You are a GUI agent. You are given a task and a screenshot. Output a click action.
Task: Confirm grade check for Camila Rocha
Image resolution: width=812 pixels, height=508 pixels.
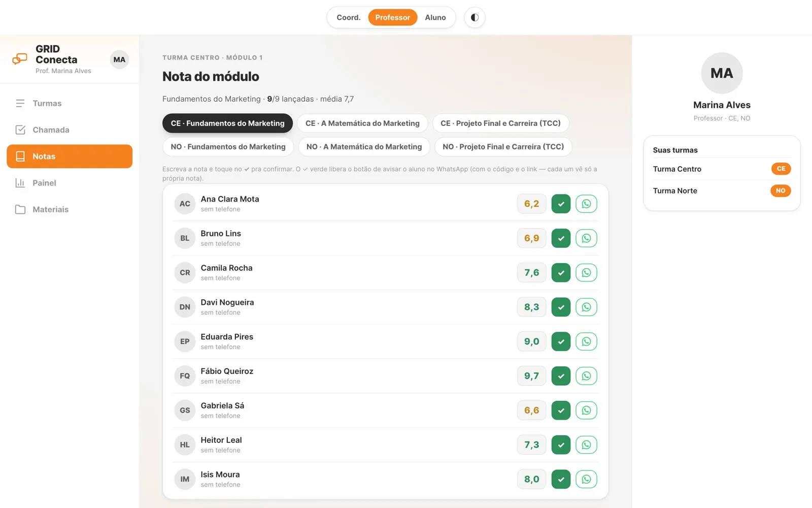561,273
